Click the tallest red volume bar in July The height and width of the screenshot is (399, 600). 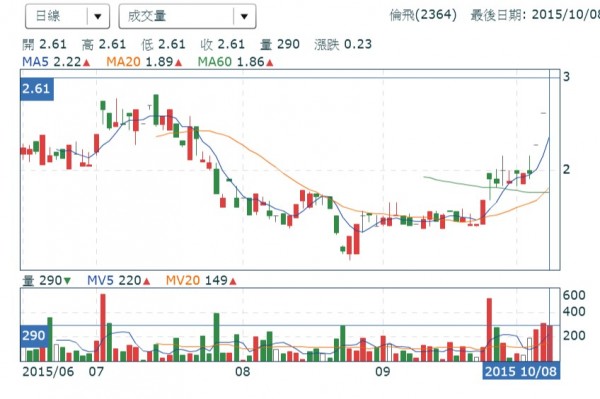pos(103,327)
